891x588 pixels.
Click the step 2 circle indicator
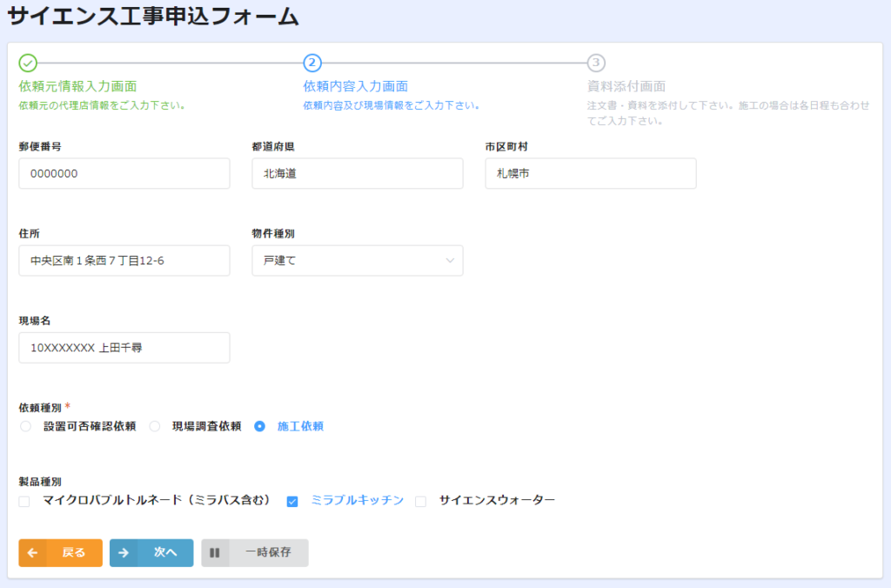click(x=312, y=63)
